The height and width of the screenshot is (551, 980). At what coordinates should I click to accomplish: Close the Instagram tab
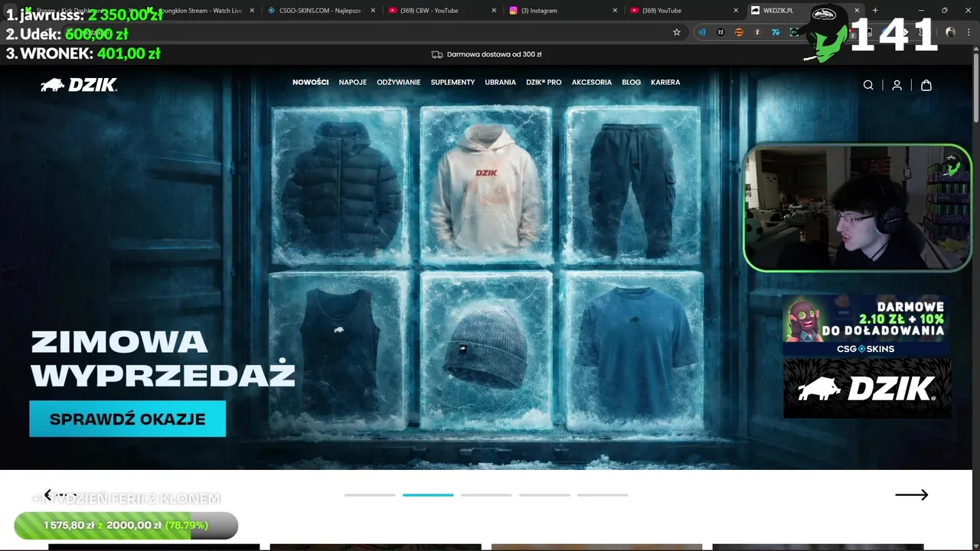[x=615, y=11]
